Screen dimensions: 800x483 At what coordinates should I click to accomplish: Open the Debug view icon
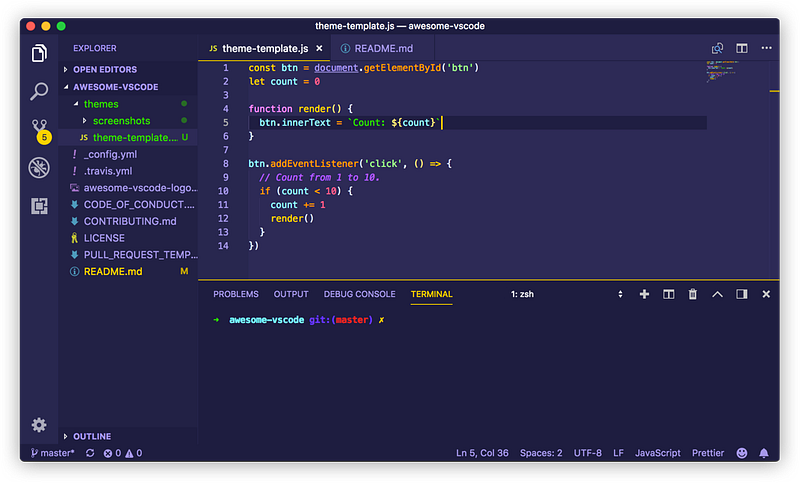point(39,167)
